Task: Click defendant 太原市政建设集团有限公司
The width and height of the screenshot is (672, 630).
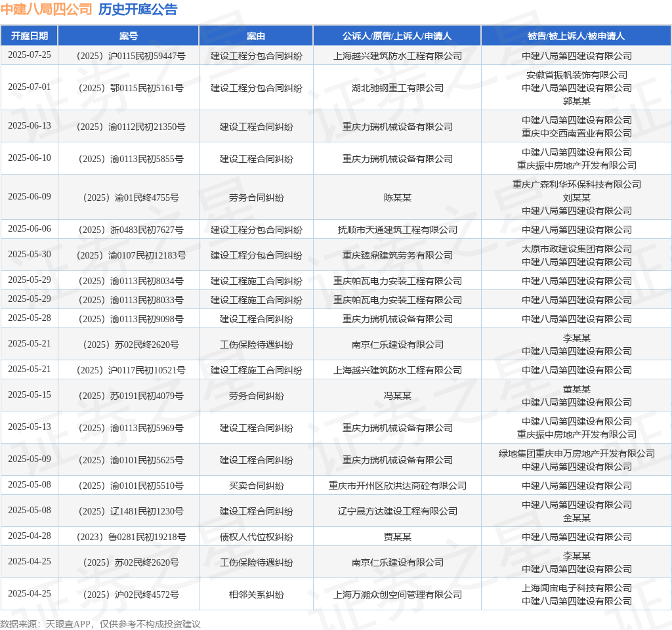Action: [576, 249]
